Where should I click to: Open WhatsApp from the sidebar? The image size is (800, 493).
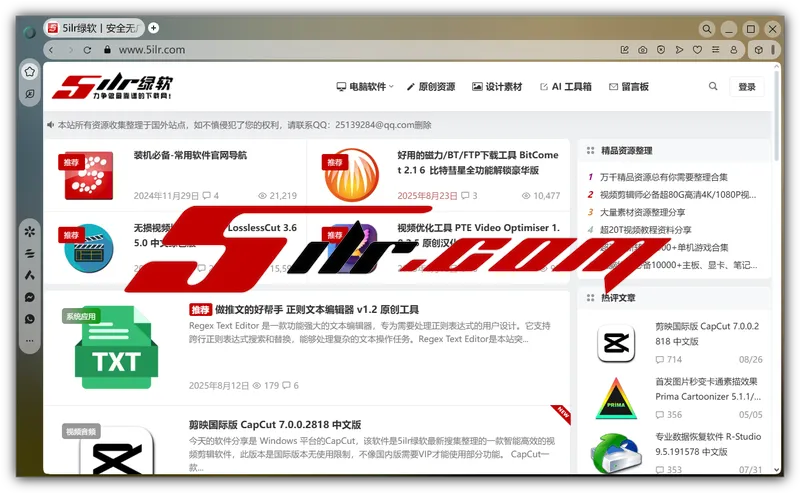30,319
